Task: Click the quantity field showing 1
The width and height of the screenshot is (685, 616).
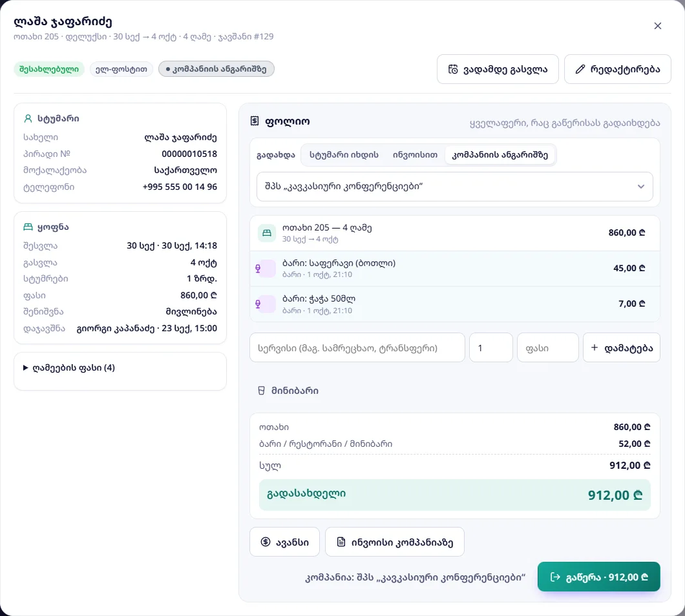Action: click(x=490, y=348)
